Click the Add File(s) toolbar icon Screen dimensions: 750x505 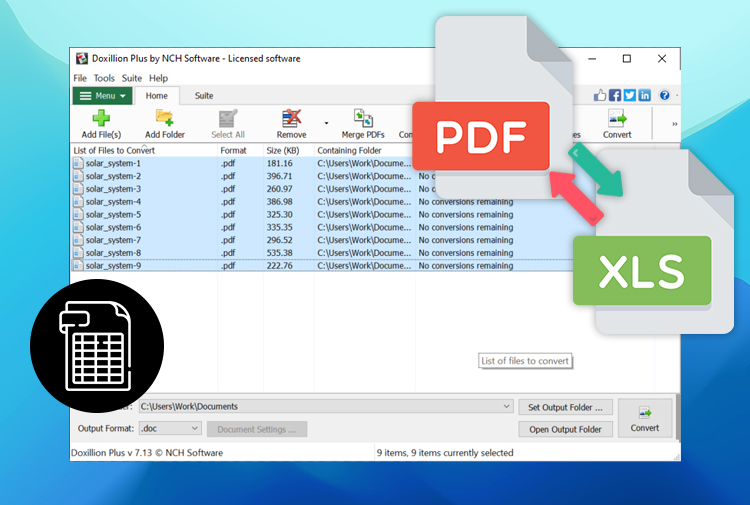point(101,118)
